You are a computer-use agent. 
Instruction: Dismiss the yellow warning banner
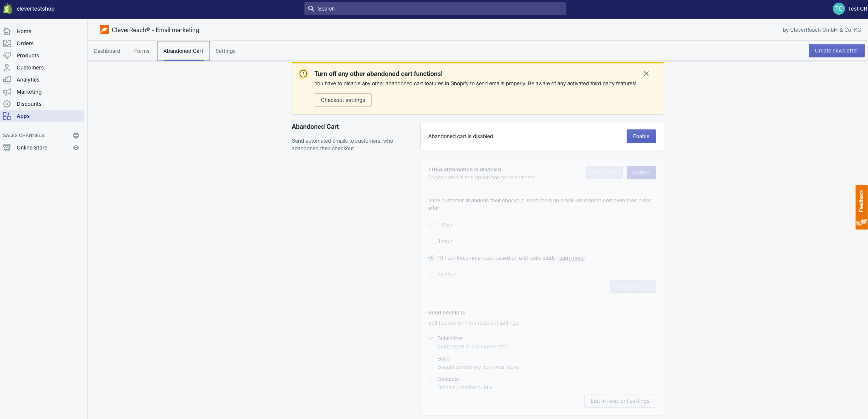coord(646,74)
